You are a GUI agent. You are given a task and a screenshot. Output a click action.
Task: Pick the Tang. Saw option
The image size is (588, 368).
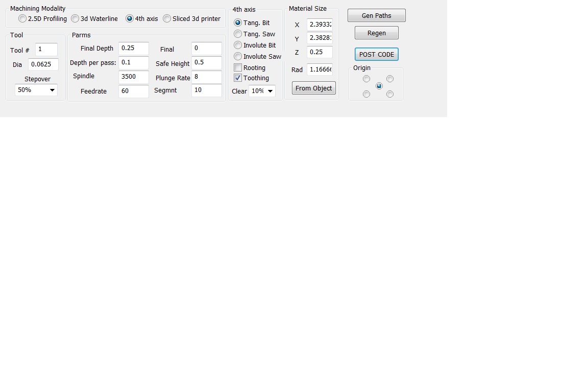point(238,34)
